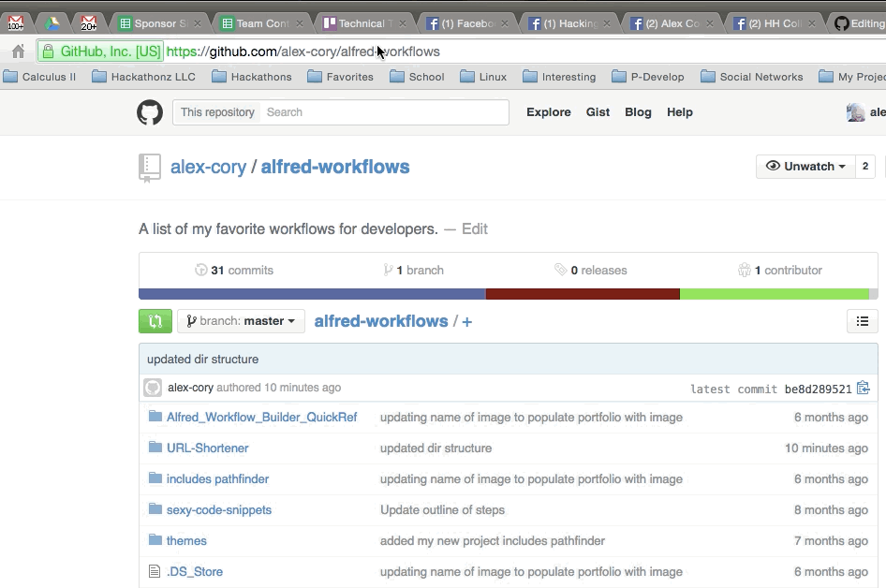Close the (2) HH Coll tab

pyautogui.click(x=812, y=23)
